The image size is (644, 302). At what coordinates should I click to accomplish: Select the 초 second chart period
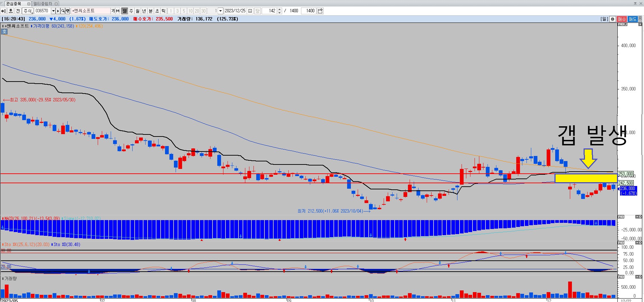(x=157, y=11)
